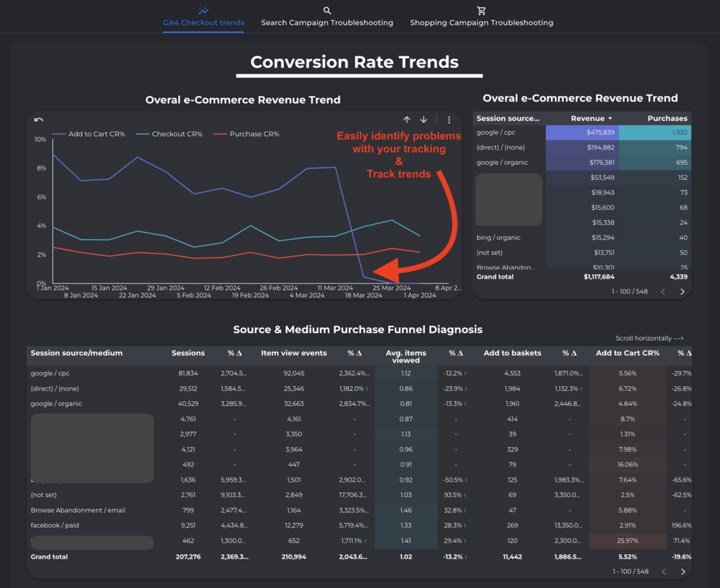
Task: Click the GA4 Checkout trends line-chart icon
Action: [x=203, y=11]
